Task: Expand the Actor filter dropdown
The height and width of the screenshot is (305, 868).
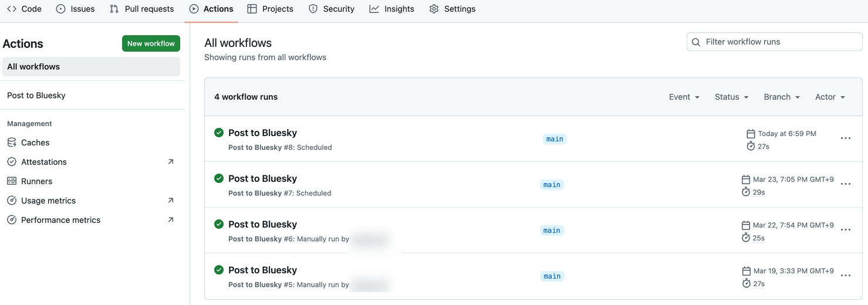Action: 830,97
